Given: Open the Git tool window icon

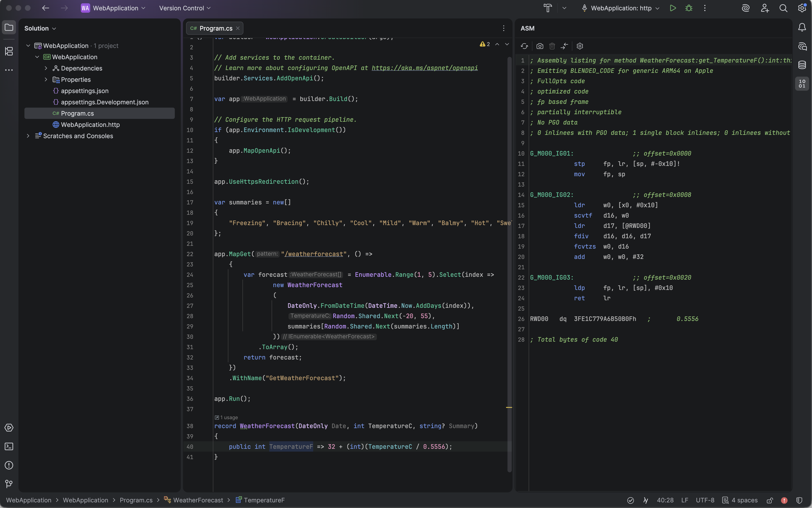Looking at the screenshot, I should pos(9,484).
